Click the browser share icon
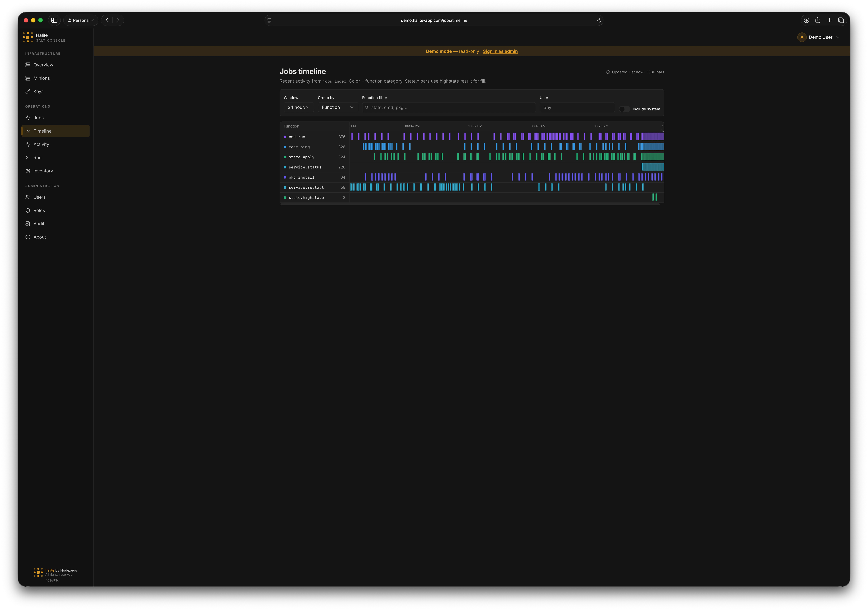The height and width of the screenshot is (610, 868). tap(818, 20)
